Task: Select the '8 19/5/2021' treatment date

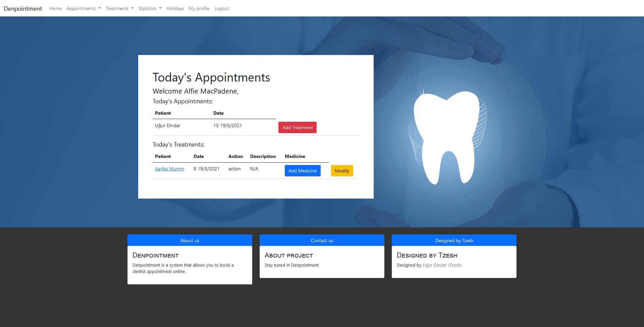Action: (x=207, y=169)
